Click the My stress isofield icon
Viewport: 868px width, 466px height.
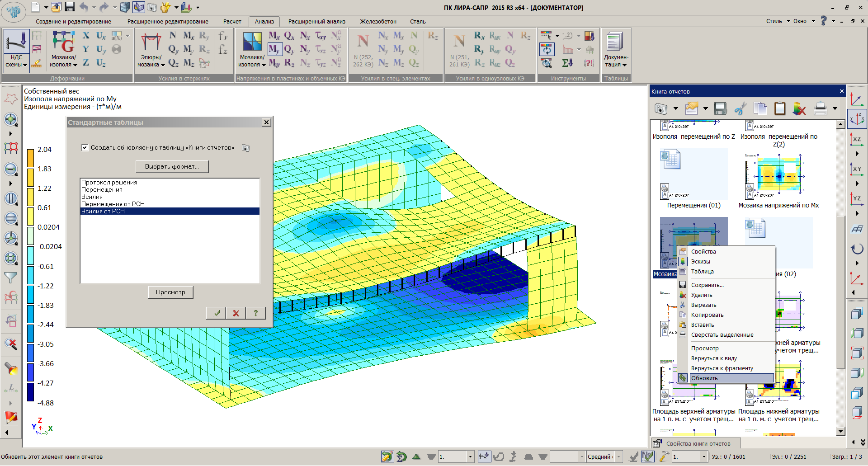coord(274,49)
